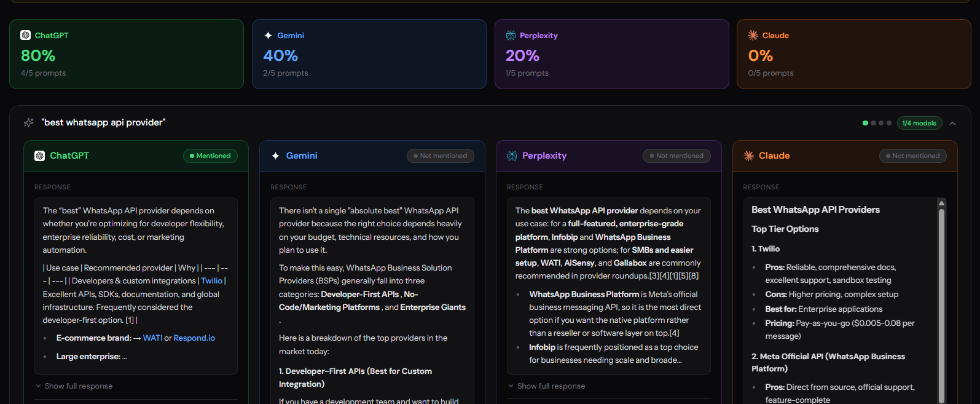Viewport: 980px width, 404px height.
Task: Click the Perplexity icon in the 20% card
Action: [x=511, y=35]
